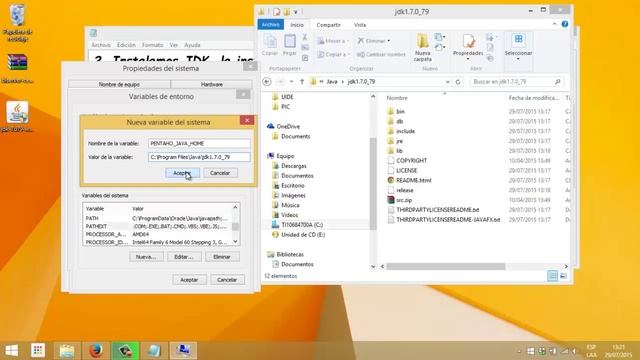Open Compartir tab in Explorer ribbon
640x360 pixels.
[x=329, y=25]
